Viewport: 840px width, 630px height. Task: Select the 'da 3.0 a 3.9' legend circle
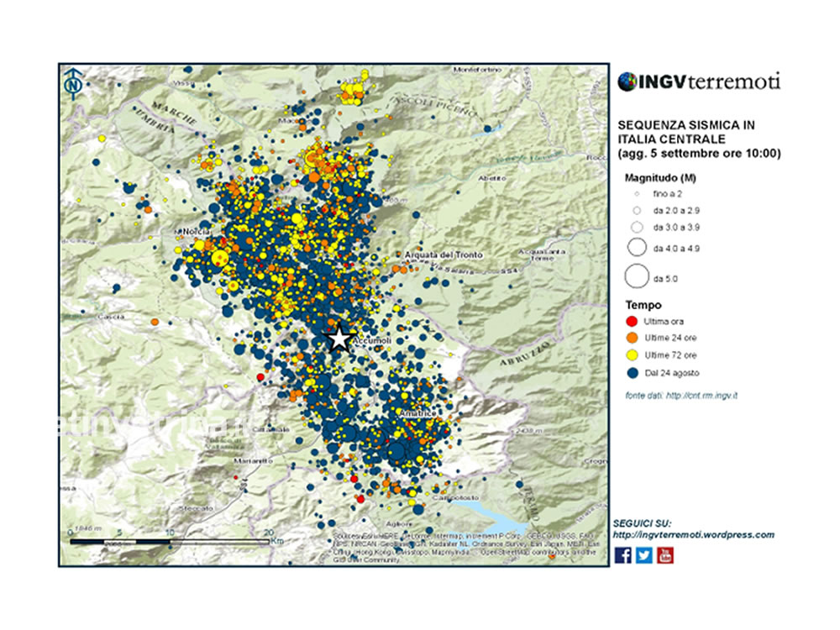point(637,227)
